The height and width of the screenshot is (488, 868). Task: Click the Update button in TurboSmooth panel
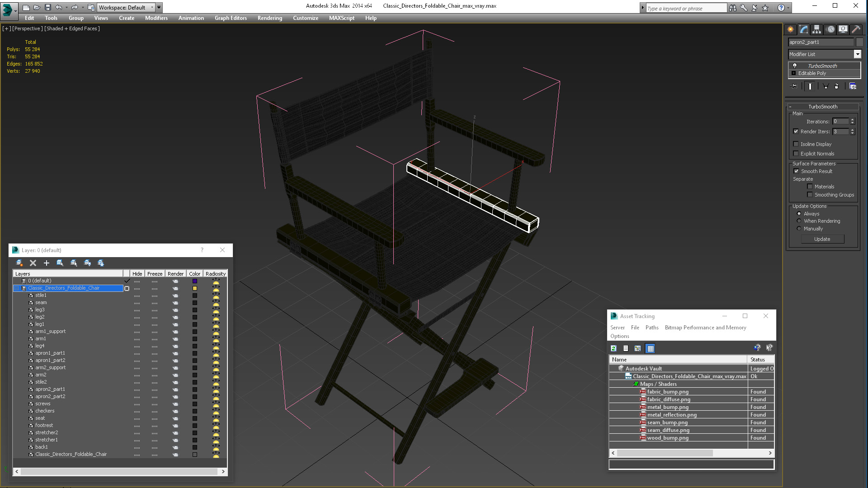click(823, 238)
